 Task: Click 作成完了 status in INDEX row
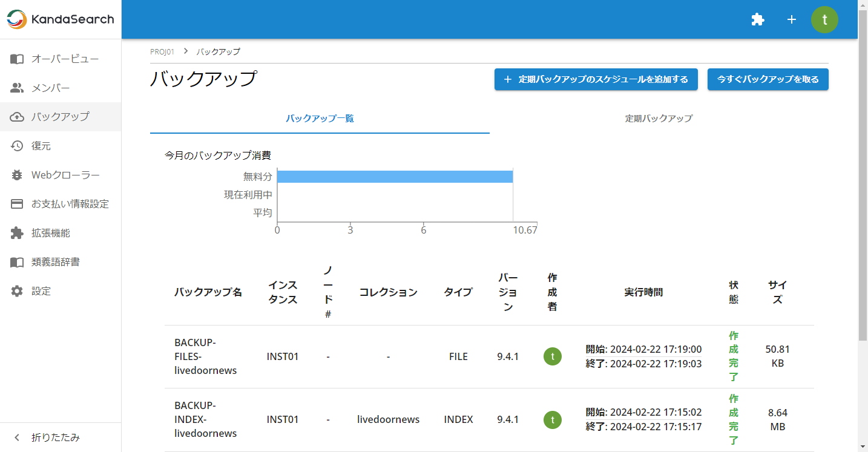(734, 419)
